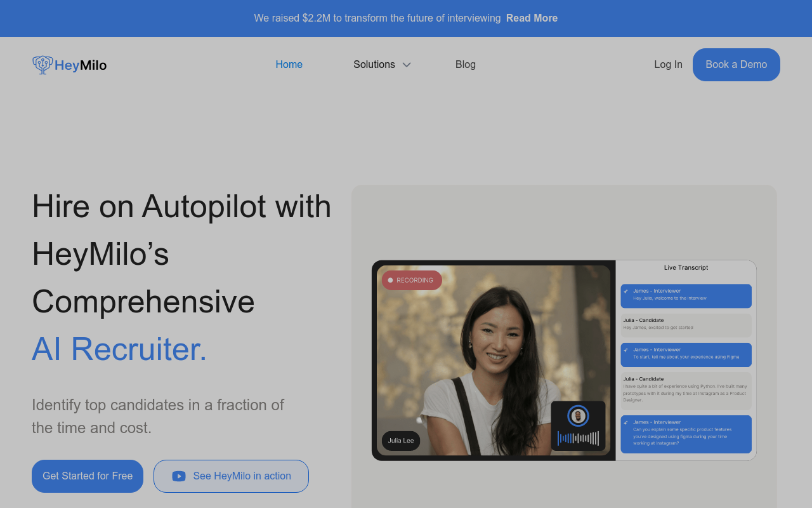Click 'Identify top candidates' subheading

point(158,417)
